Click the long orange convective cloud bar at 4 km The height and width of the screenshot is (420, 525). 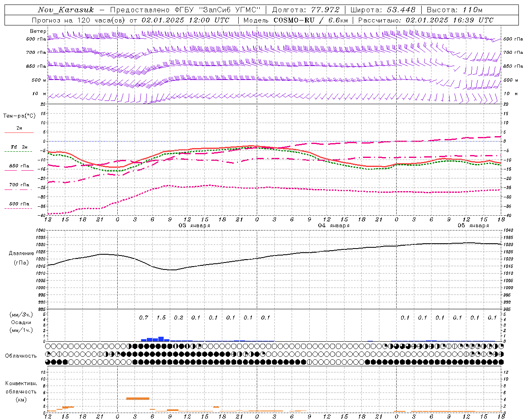point(138,398)
